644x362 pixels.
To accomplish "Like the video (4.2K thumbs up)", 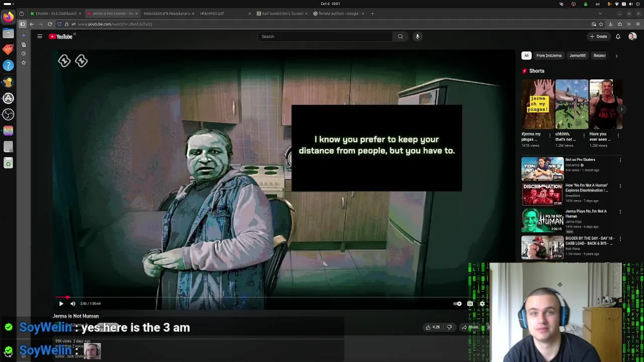I will (x=433, y=327).
